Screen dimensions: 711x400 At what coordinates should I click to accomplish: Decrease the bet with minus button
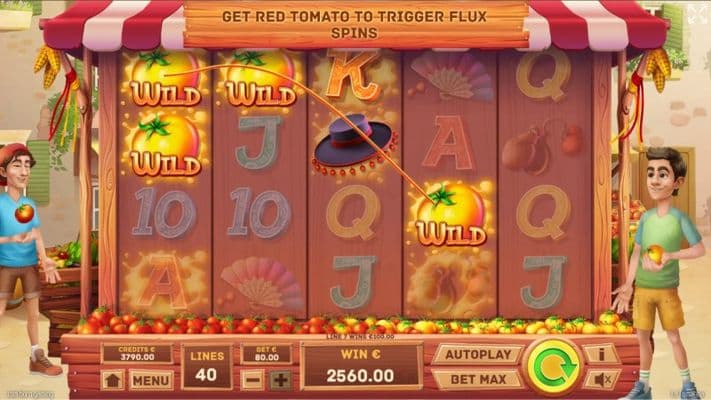tap(252, 380)
